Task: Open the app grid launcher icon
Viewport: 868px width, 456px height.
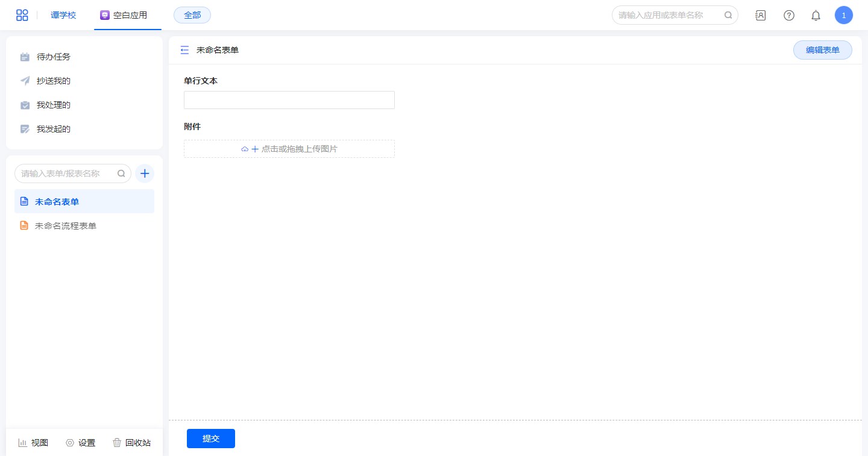Action: (22, 15)
